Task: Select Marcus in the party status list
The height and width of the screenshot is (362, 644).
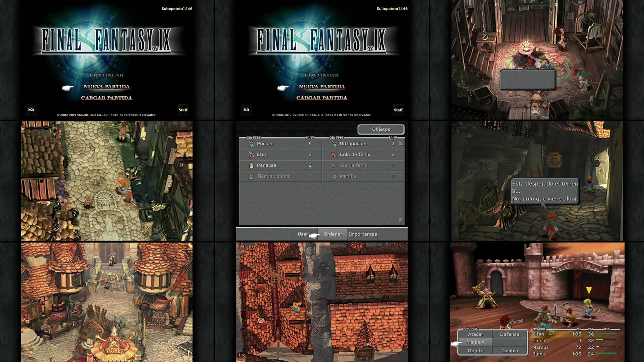Action: click(x=575, y=347)
